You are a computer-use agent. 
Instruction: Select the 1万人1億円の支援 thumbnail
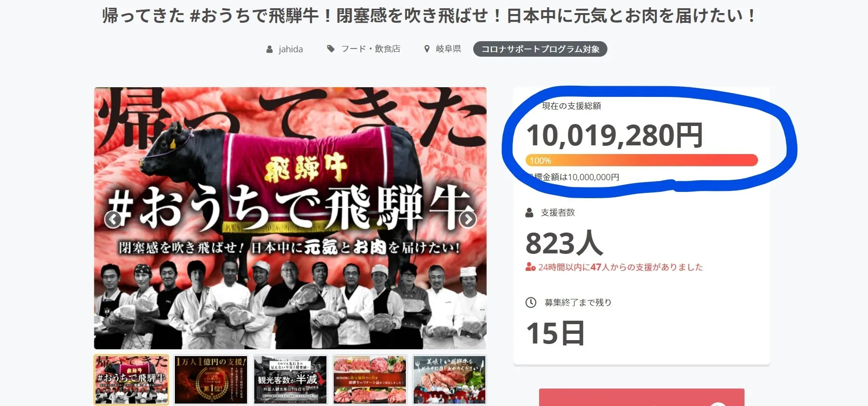[x=211, y=380]
